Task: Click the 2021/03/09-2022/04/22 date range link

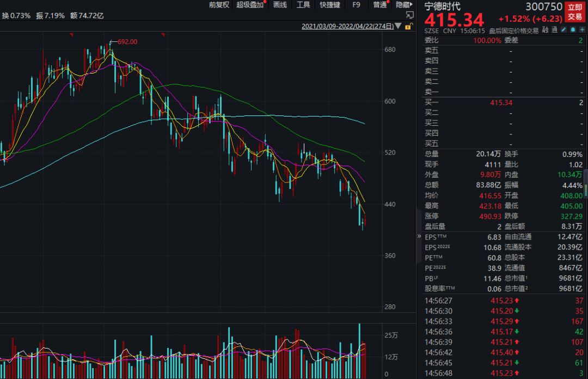Action: pos(347,26)
